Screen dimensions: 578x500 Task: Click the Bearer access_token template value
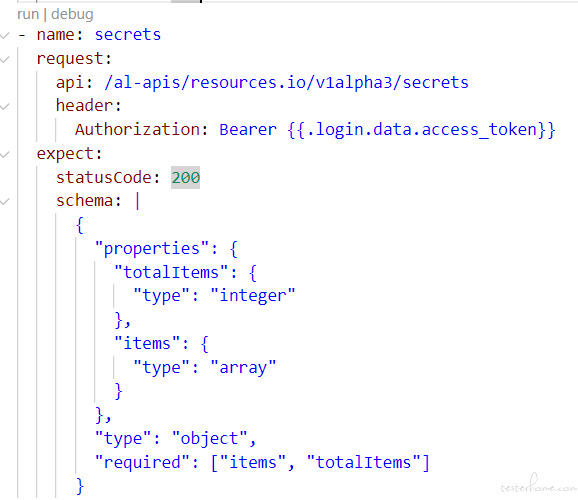point(387,130)
